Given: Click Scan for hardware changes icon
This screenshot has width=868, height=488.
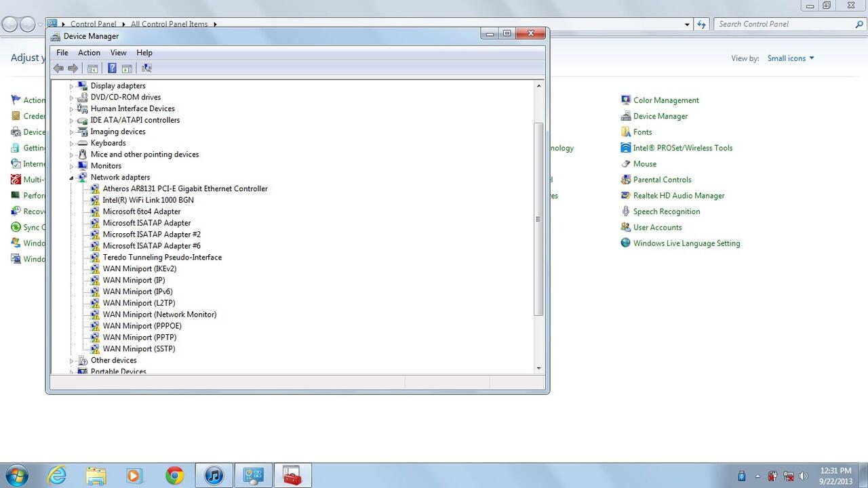Looking at the screenshot, I should coord(146,68).
